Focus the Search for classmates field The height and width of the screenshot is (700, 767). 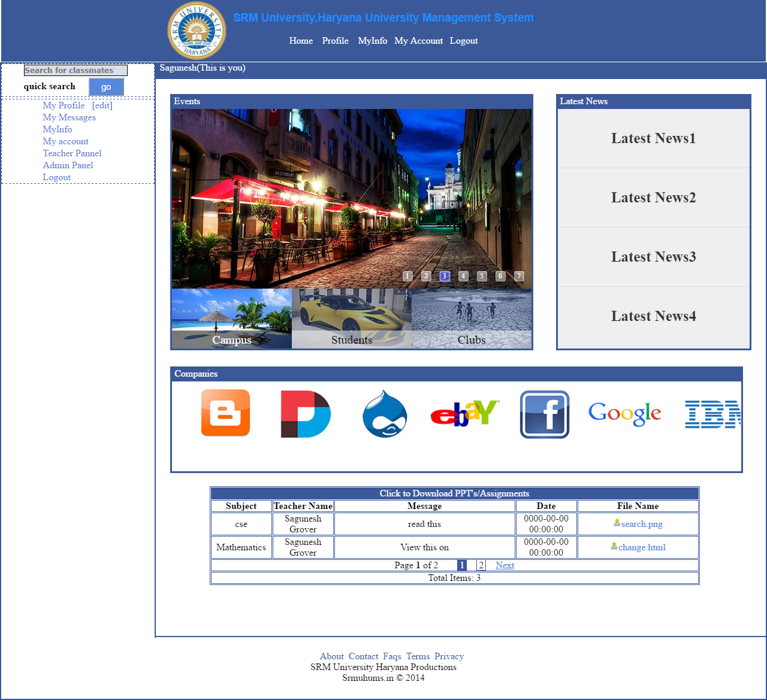(x=76, y=70)
